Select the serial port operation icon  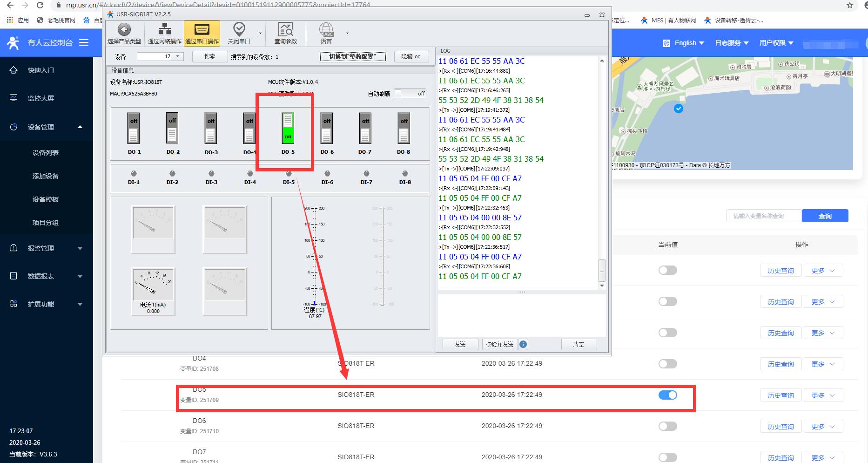coord(202,30)
